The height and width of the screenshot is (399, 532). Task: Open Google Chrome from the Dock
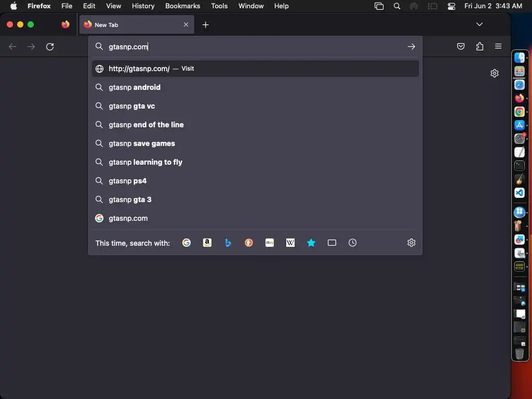coord(520,112)
